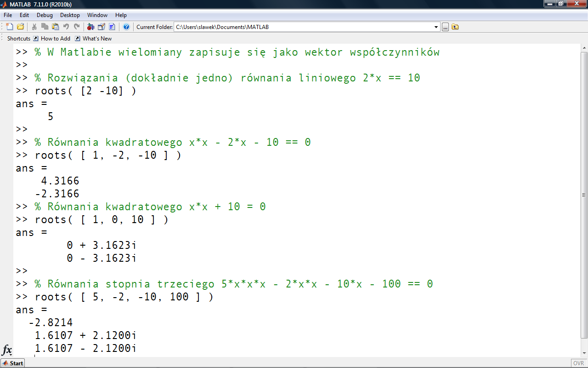Click the MATLAB logo in title bar

4,4
